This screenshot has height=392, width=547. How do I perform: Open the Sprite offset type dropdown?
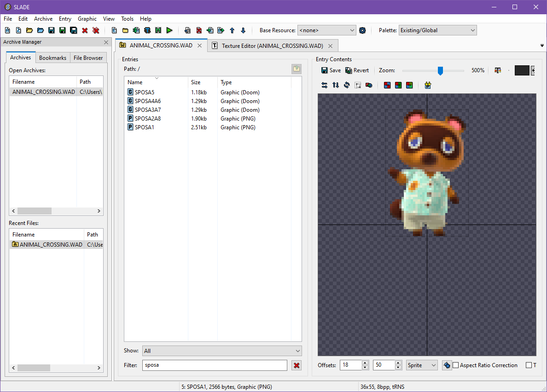pyautogui.click(x=422, y=365)
